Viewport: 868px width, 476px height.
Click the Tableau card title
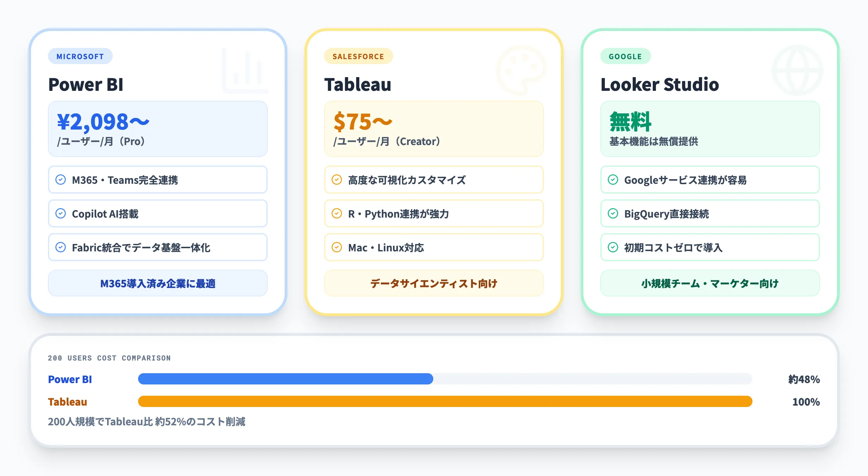coord(358,84)
